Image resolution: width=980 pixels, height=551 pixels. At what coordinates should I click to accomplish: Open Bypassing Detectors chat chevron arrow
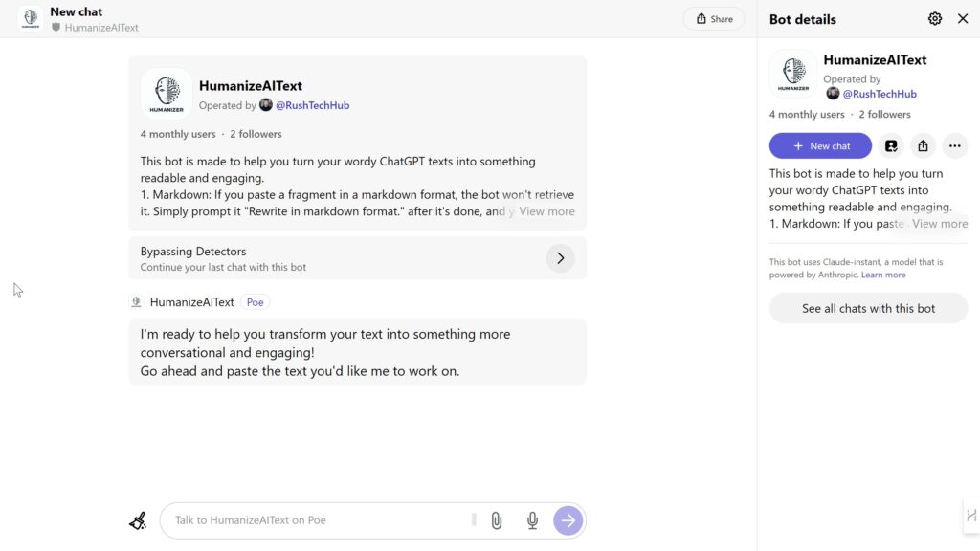click(560, 258)
